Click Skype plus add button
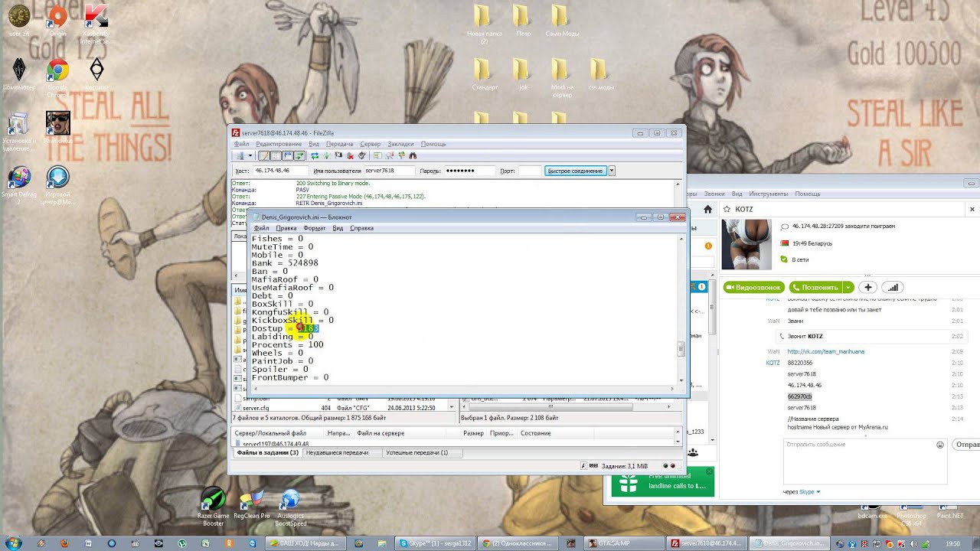Screen dimensions: 980x551 [867, 287]
